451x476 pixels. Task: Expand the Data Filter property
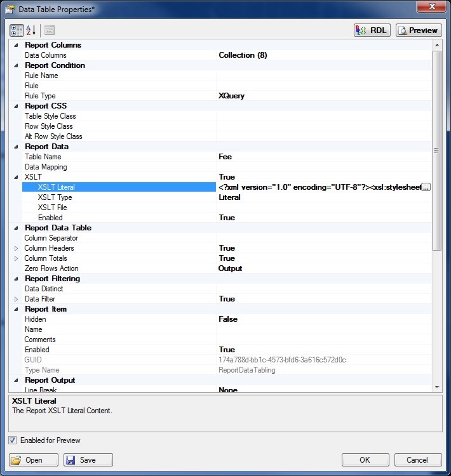pos(17,299)
